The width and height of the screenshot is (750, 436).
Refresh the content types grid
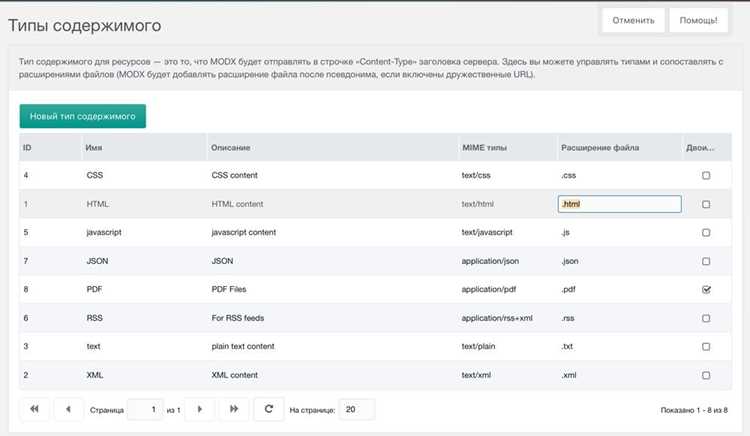(x=269, y=409)
